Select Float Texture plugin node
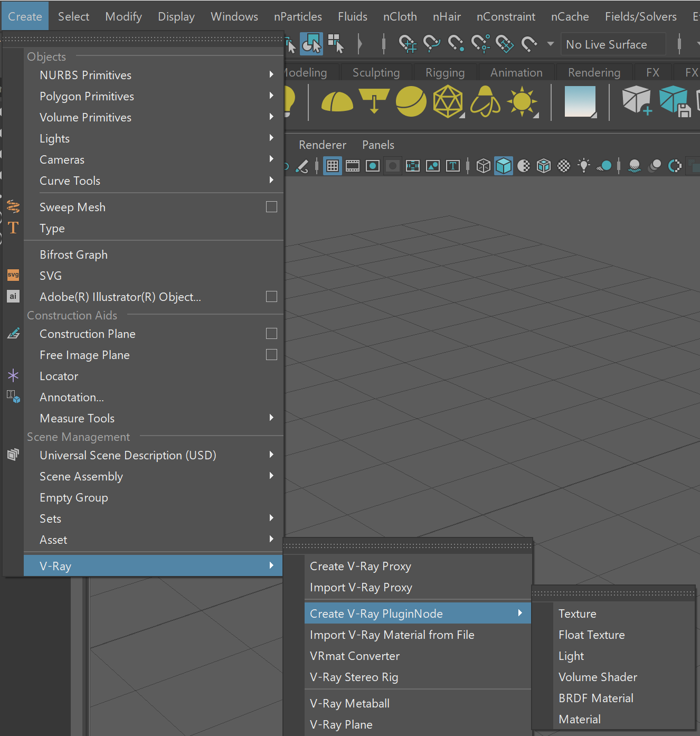700x736 pixels. pos(623,635)
